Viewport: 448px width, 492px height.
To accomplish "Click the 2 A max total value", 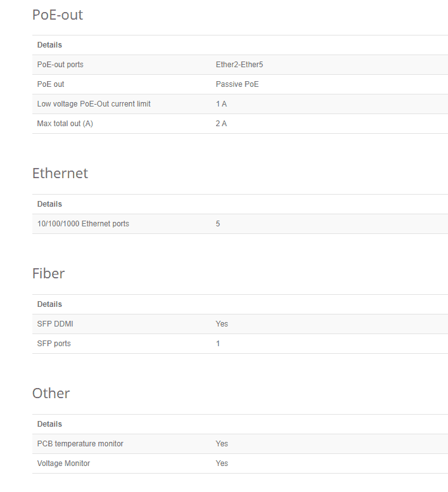I will [x=221, y=124].
